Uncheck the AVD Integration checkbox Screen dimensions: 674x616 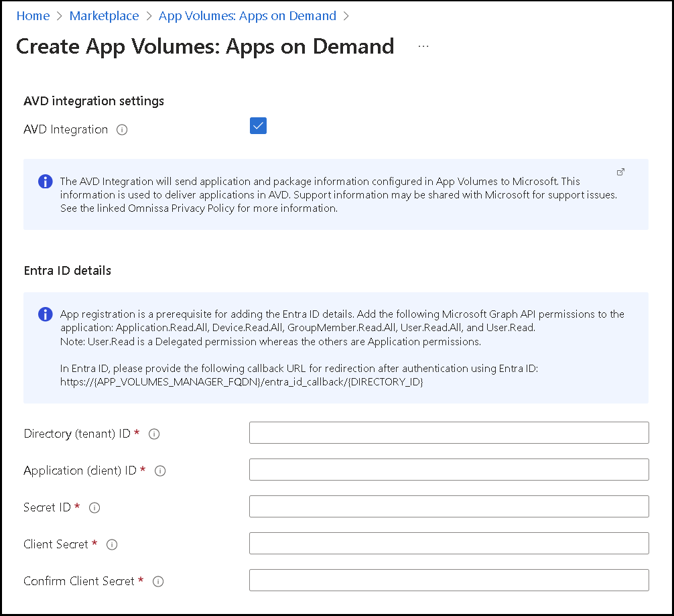[x=258, y=125]
